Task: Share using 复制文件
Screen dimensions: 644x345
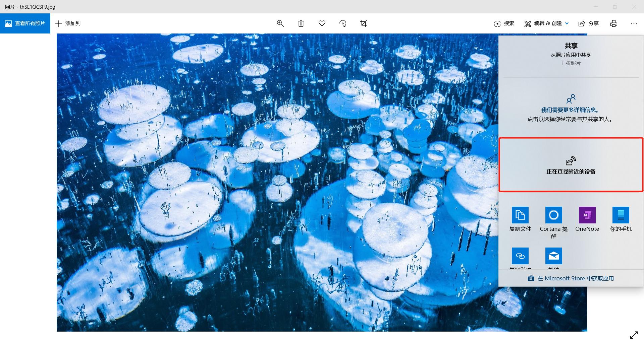Action: pyautogui.click(x=520, y=219)
